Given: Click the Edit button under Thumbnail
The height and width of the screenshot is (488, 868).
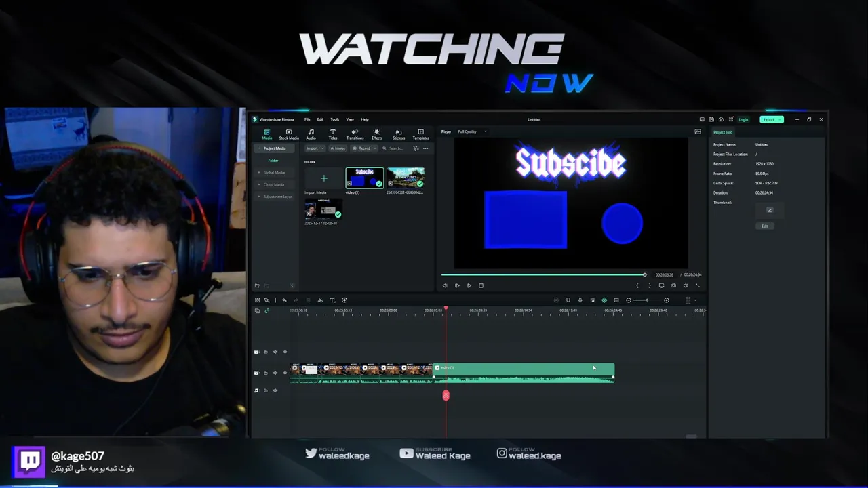Looking at the screenshot, I should [765, 226].
